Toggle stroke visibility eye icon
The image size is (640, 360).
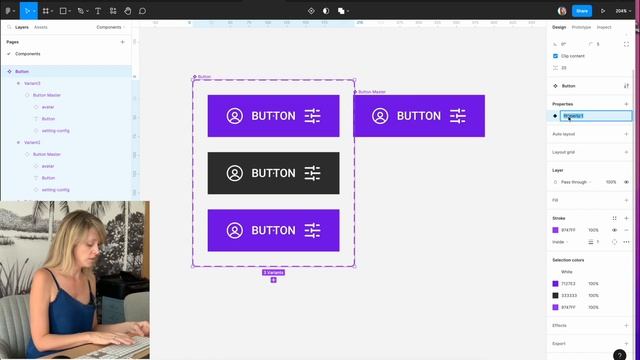coord(614,230)
